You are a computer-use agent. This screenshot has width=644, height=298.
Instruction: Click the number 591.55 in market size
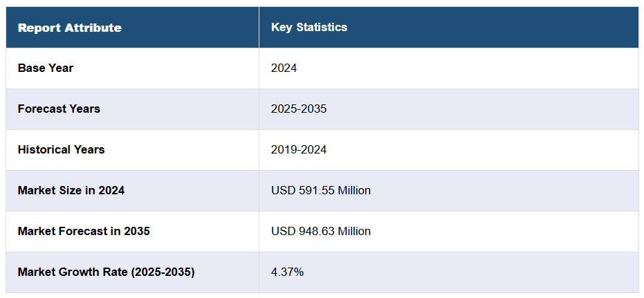pyautogui.click(x=312, y=190)
